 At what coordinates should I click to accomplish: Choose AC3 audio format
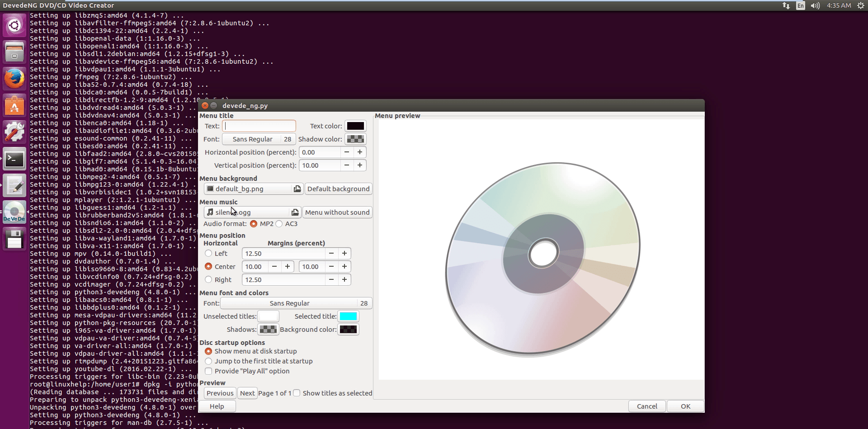[x=279, y=224]
